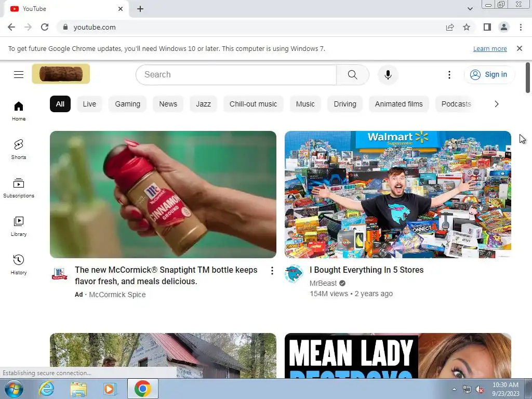Select the All filter chip

(60, 104)
